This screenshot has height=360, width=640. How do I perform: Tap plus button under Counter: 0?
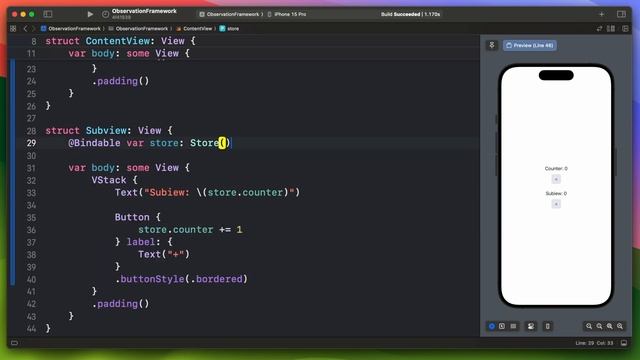pos(556,179)
